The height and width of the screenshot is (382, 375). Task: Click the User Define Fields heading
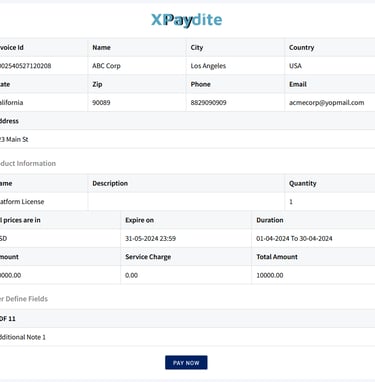click(x=24, y=299)
